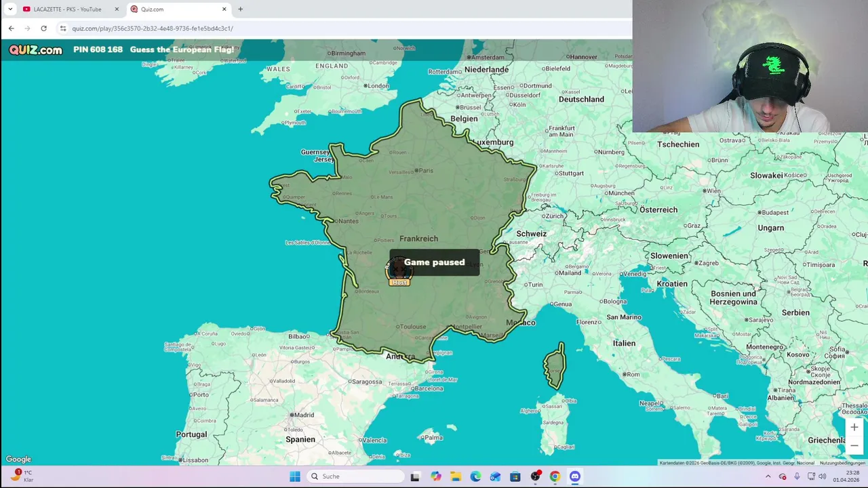Click the Spanien label on map
The image size is (868, 488).
pyautogui.click(x=300, y=439)
